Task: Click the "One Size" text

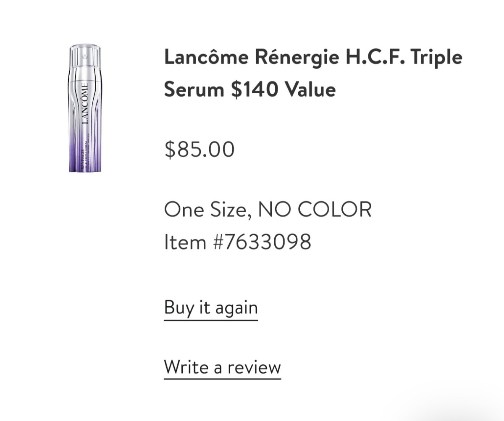Action: tap(205, 209)
